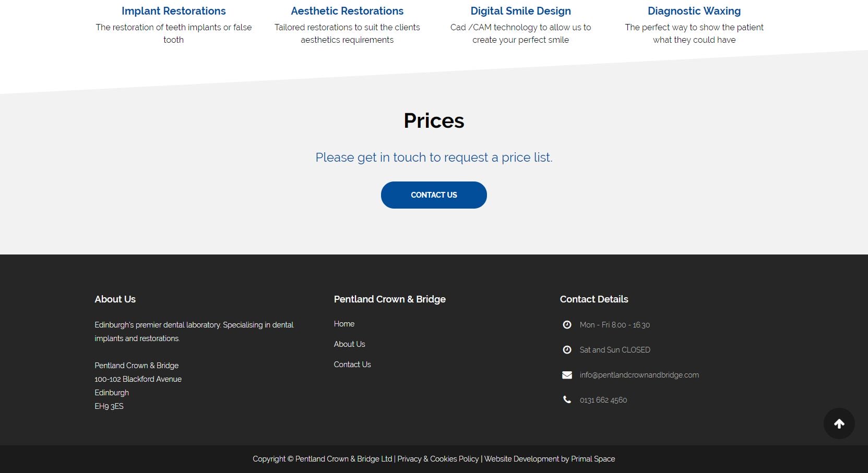Image resolution: width=868 pixels, height=473 pixels.
Task: Open the Privacy & Cookies Policy link
Action: [438, 459]
